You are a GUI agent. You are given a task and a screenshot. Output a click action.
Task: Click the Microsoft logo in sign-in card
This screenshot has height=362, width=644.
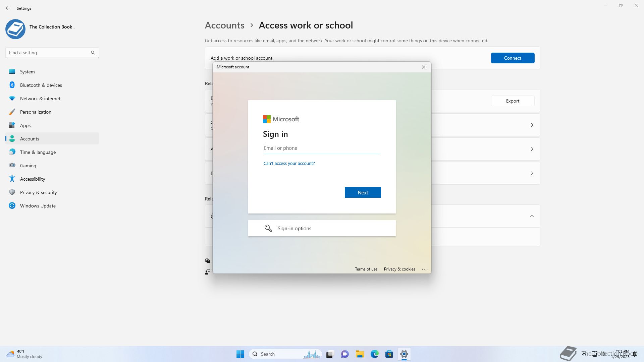pos(281,119)
